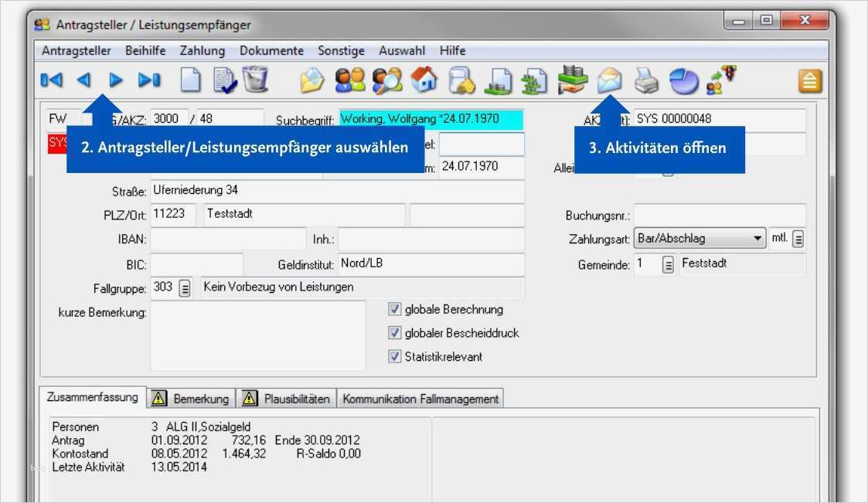Open the Beihilfe menu
This screenshot has height=503, width=868.
click(145, 50)
